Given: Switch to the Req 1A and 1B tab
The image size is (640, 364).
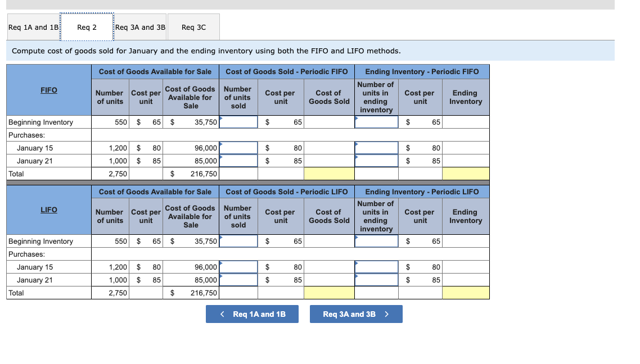Looking at the screenshot, I should point(34,28).
